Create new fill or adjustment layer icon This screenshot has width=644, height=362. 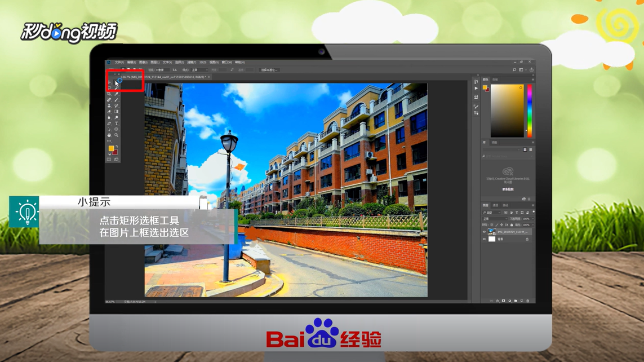510,301
